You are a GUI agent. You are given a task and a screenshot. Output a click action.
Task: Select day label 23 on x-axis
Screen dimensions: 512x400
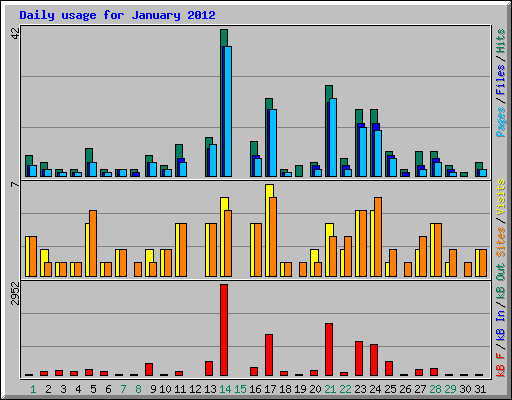360,389
